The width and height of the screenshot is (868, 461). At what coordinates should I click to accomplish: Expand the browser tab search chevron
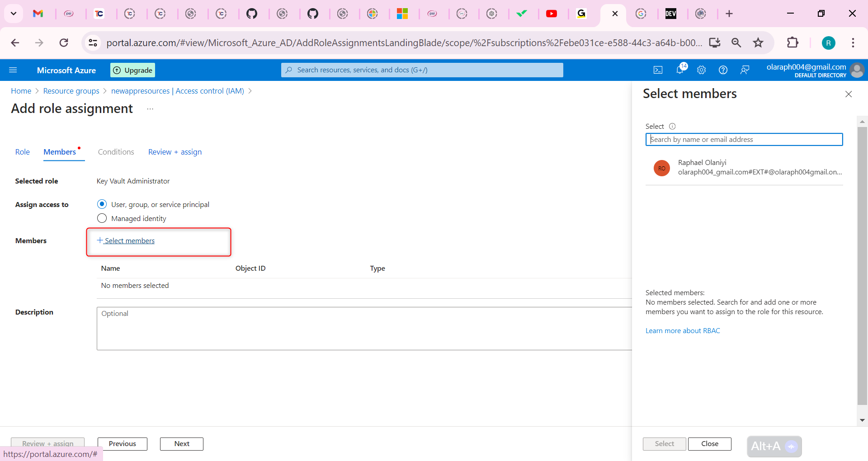[x=13, y=14]
